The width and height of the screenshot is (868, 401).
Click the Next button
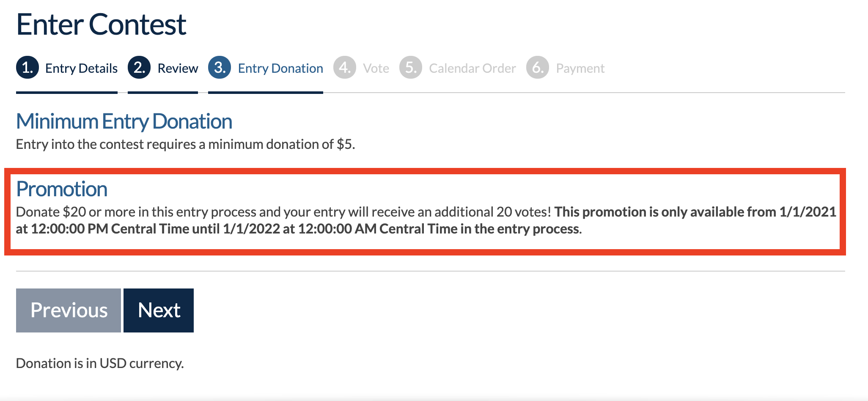pos(159,310)
